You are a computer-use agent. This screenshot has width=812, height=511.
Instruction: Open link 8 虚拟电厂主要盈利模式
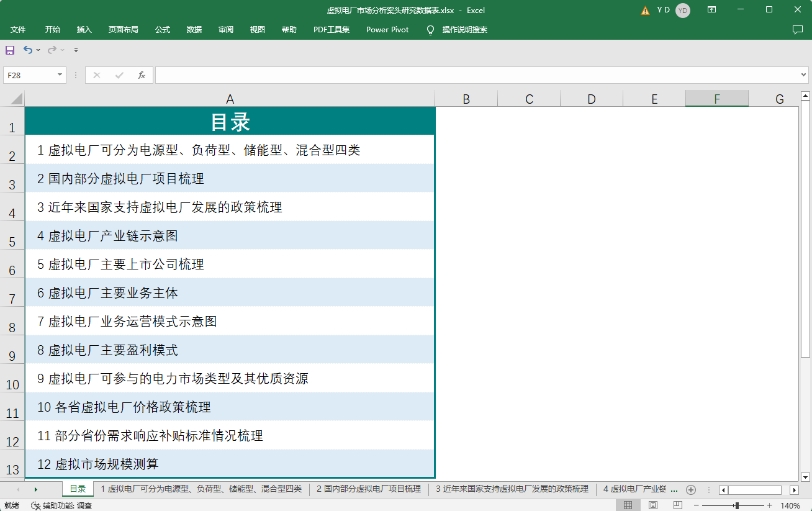[x=107, y=350]
